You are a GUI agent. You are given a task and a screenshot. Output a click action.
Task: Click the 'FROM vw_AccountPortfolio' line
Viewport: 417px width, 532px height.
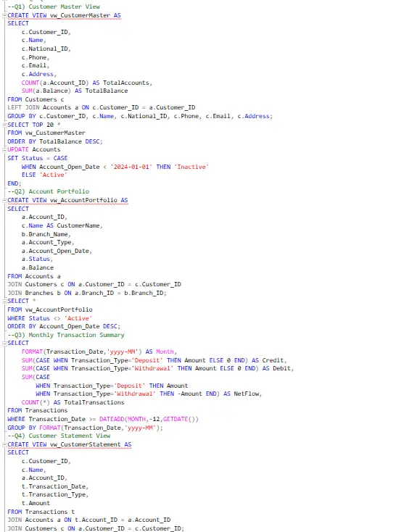[x=50, y=309]
